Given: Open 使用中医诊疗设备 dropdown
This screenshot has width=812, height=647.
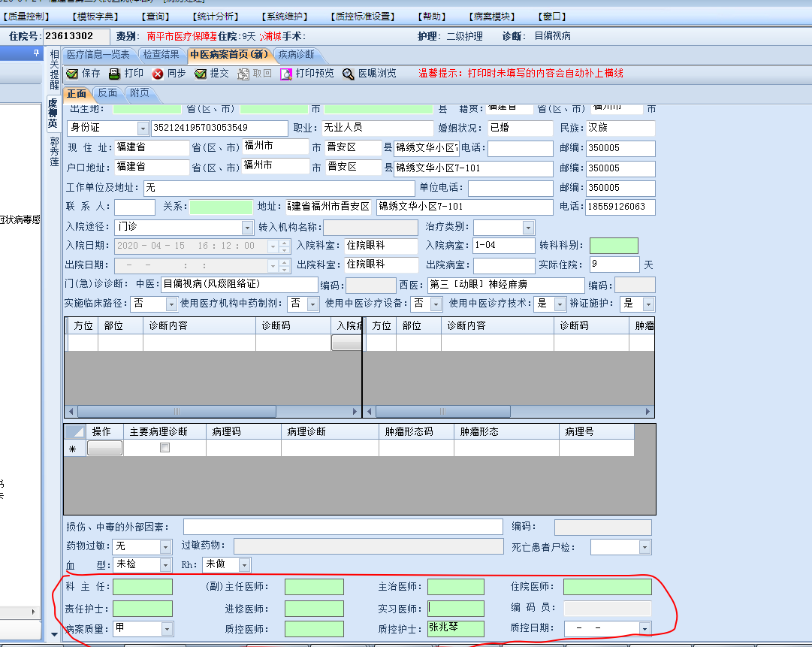Looking at the screenshot, I should [x=436, y=304].
